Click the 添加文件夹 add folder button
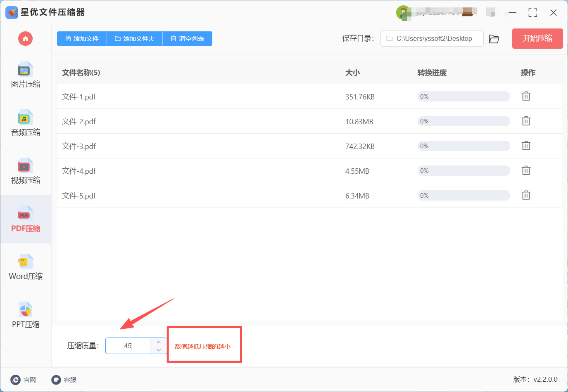 [x=135, y=39]
